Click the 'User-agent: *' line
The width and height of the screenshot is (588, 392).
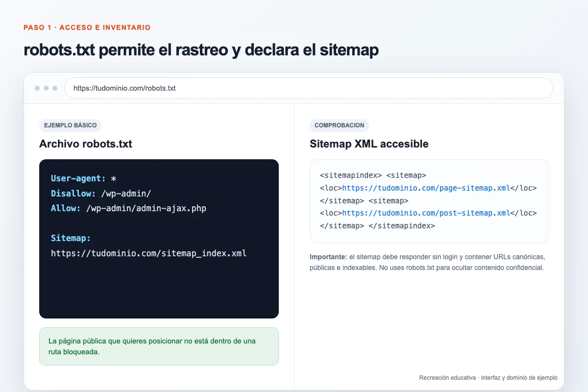tap(83, 178)
